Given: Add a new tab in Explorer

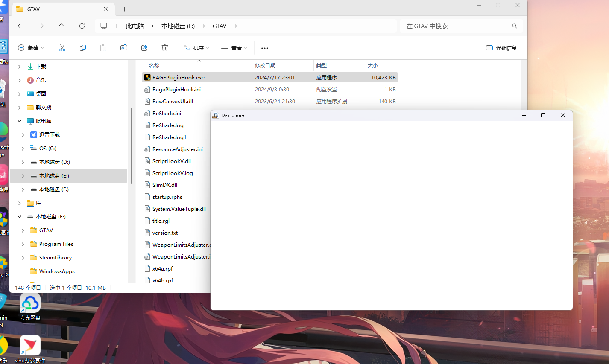Looking at the screenshot, I should tap(125, 9).
